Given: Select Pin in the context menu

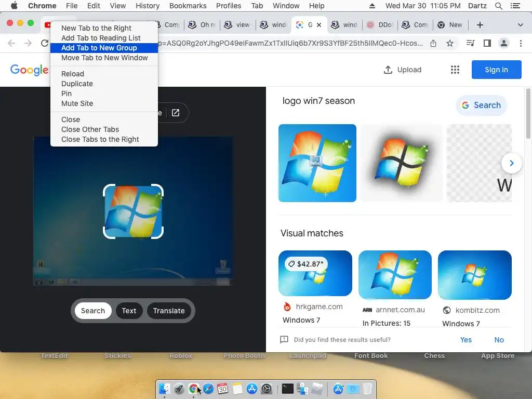Looking at the screenshot, I should pyautogui.click(x=104, y=94).
